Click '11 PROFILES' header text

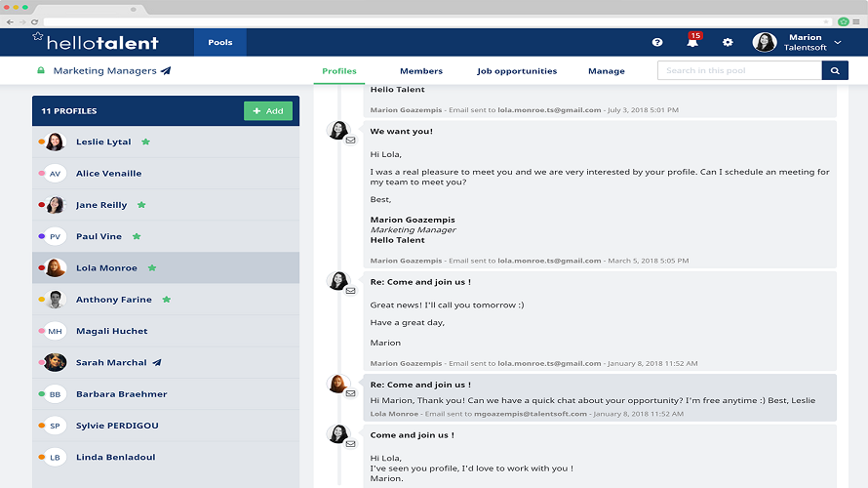point(68,111)
